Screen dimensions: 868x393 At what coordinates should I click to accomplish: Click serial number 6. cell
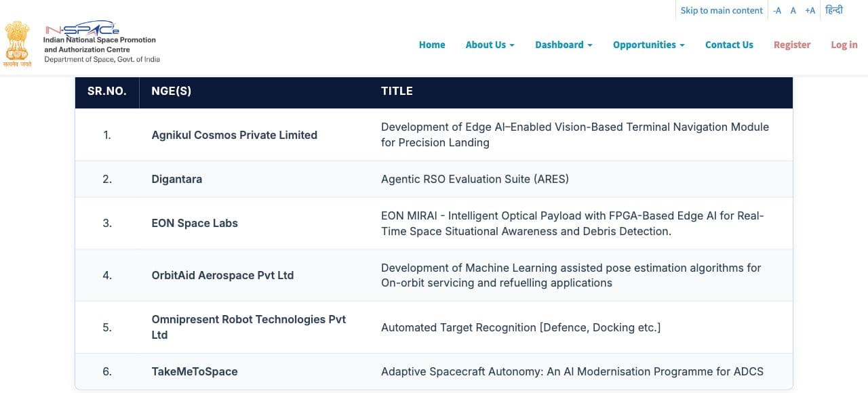coord(107,371)
